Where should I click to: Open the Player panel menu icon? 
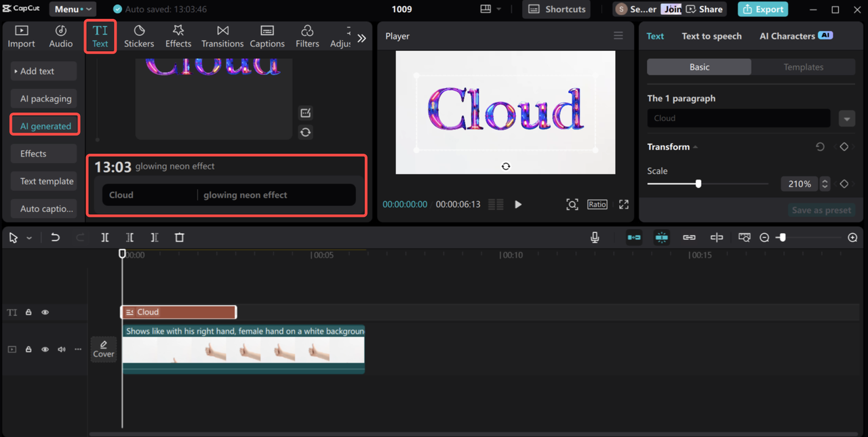point(618,36)
